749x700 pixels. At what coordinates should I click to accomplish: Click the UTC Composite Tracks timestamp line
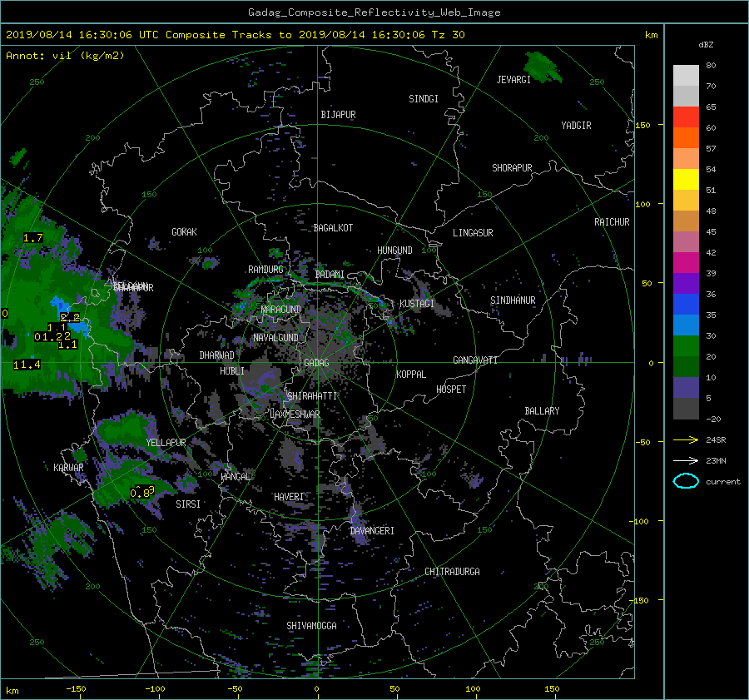pos(235,35)
